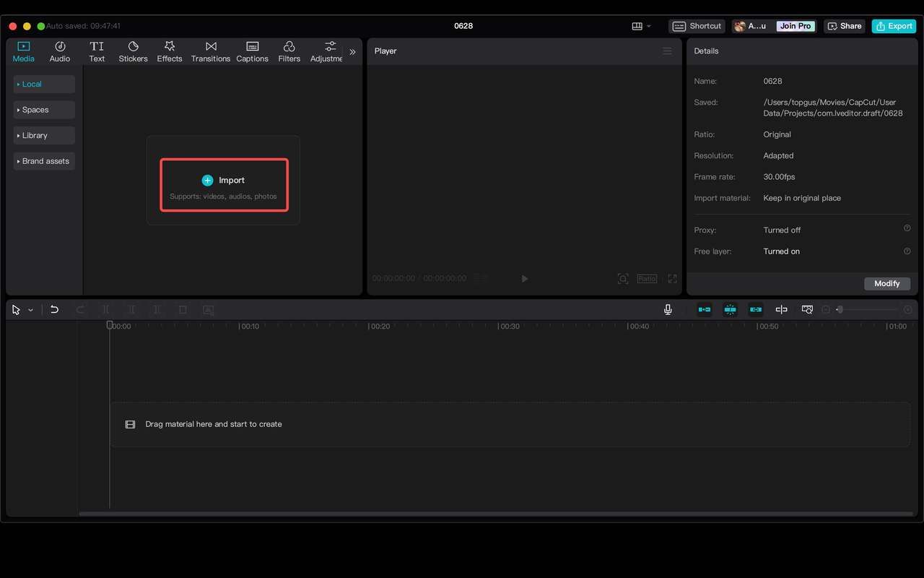Open the workspace layout icon in the titlebar
The width and height of the screenshot is (924, 578).
(x=638, y=26)
